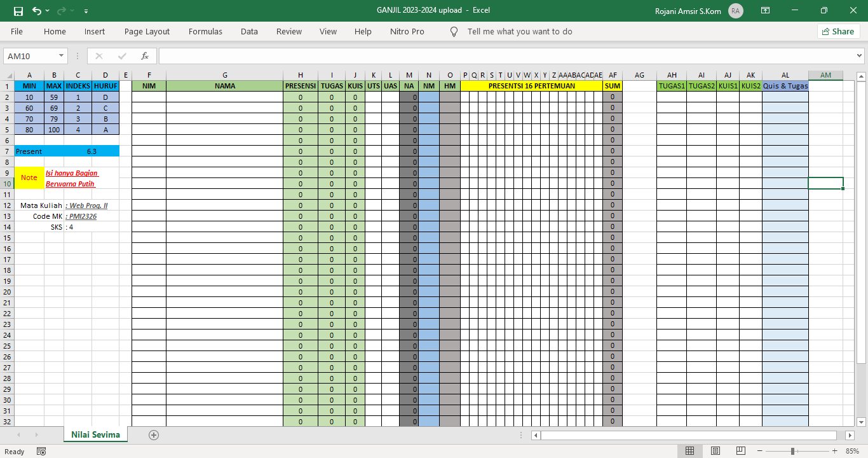Start macro recording from the status bar icon
Image resolution: width=868 pixels, height=458 pixels.
point(41,451)
